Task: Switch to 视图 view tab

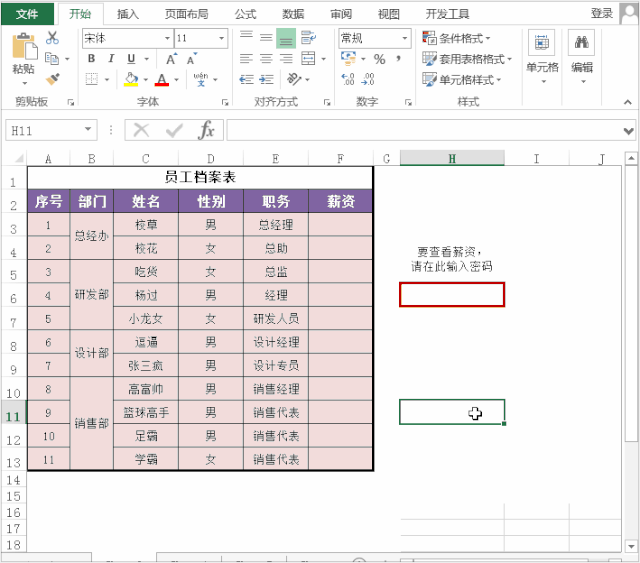Action: pyautogui.click(x=389, y=14)
